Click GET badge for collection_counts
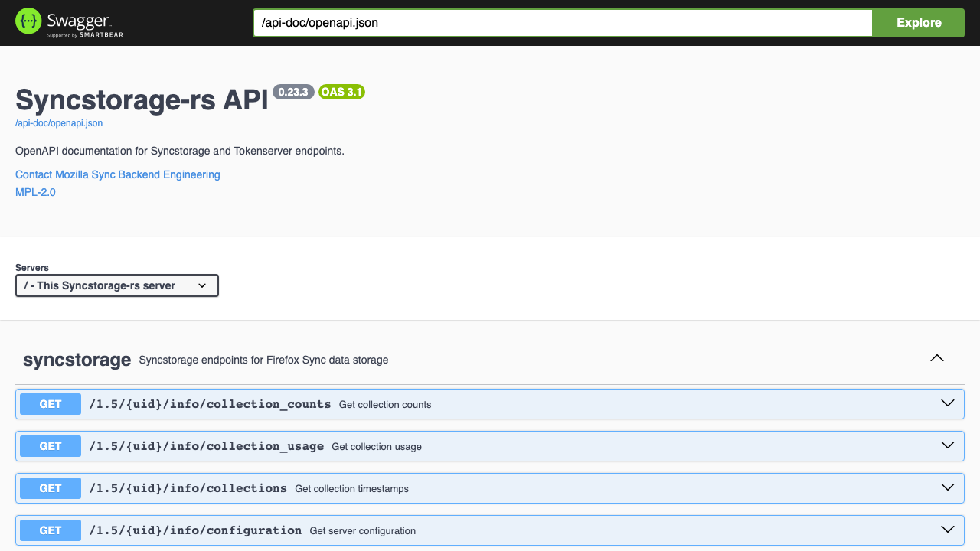The width and height of the screenshot is (980, 551). pyautogui.click(x=51, y=404)
